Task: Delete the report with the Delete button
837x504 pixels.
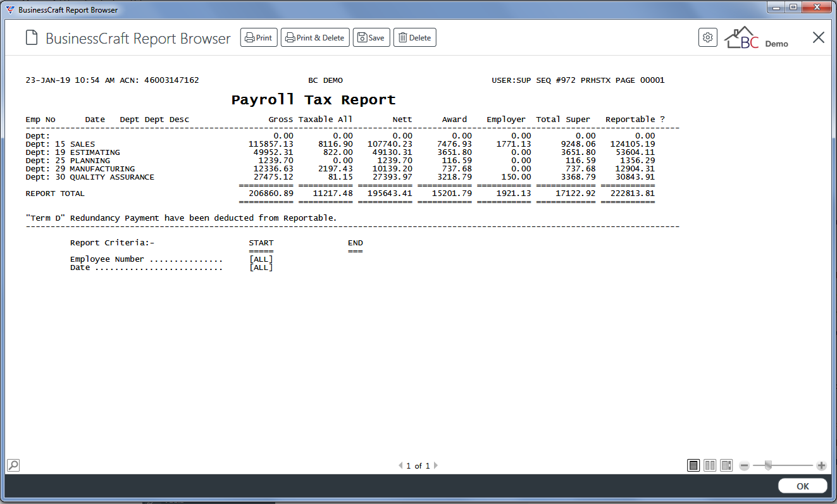Action: pyautogui.click(x=414, y=38)
